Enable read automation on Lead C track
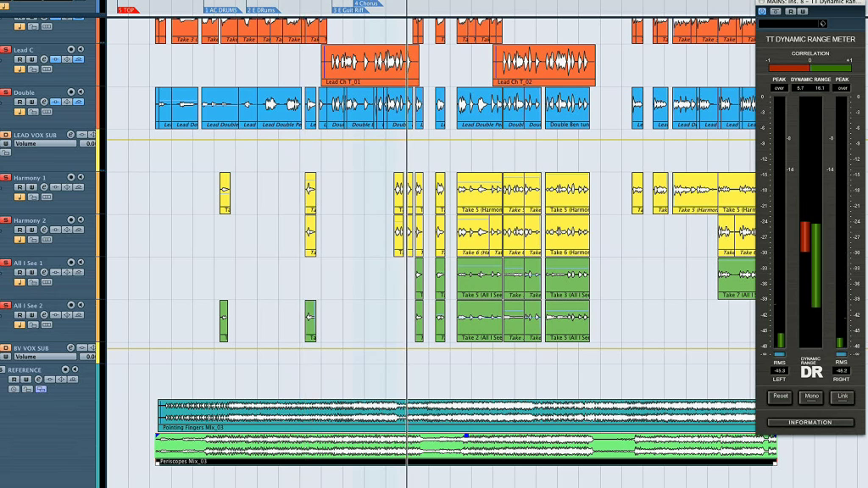Screen dimensions: 868x488 click(x=20, y=59)
